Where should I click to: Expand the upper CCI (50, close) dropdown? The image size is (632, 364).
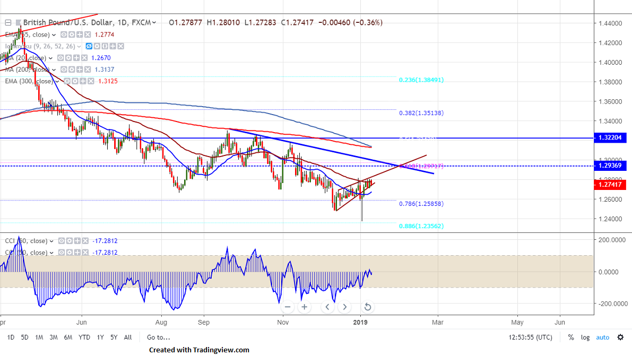(51, 241)
